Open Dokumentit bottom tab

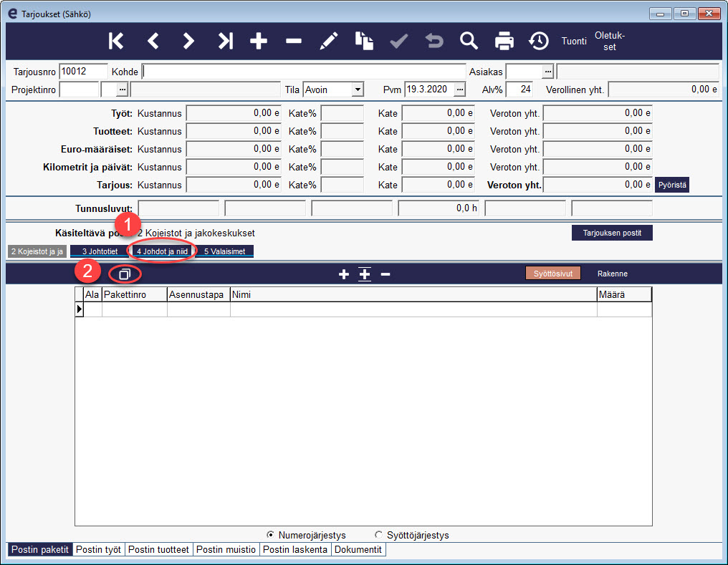[x=358, y=550]
